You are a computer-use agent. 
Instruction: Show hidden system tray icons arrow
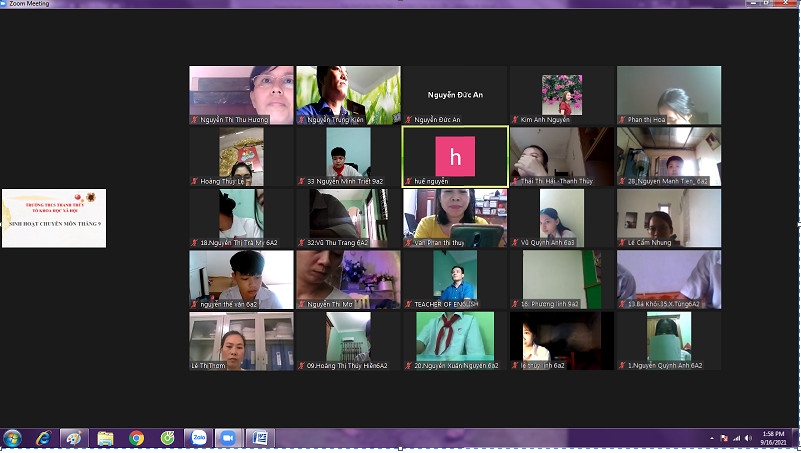(x=711, y=438)
